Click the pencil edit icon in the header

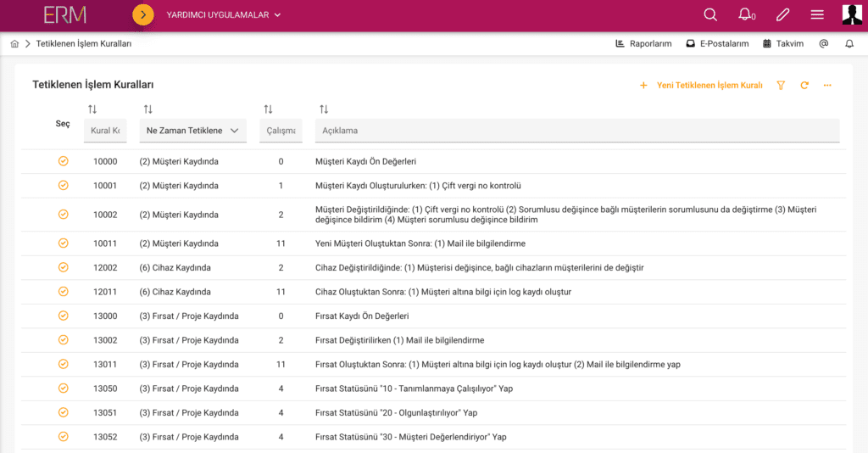pos(782,15)
